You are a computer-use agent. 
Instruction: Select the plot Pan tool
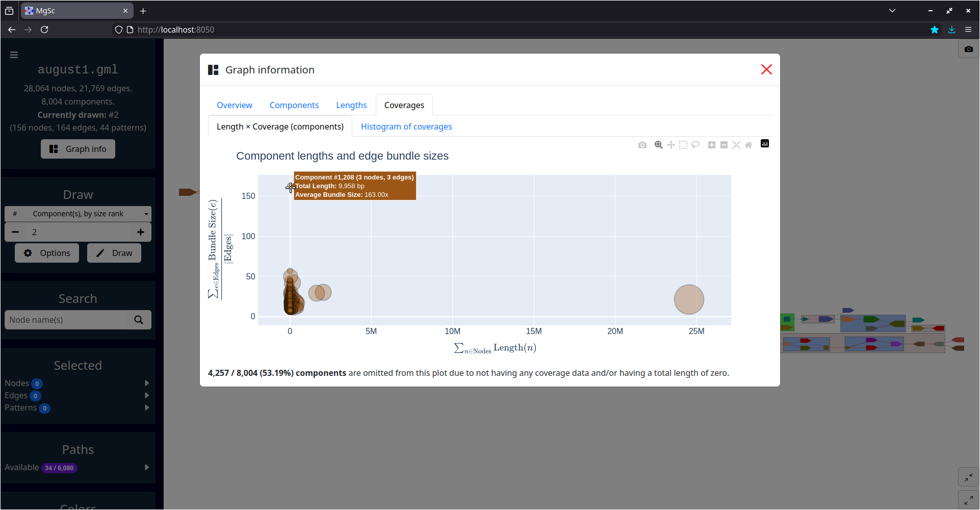tap(671, 145)
